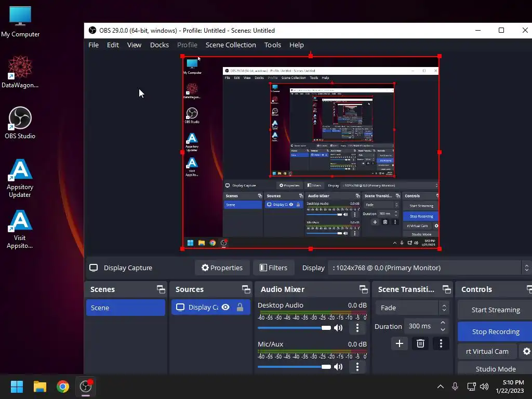The image size is (532, 399).
Task: Open the Fade transition dropdown
Action: coord(412,308)
